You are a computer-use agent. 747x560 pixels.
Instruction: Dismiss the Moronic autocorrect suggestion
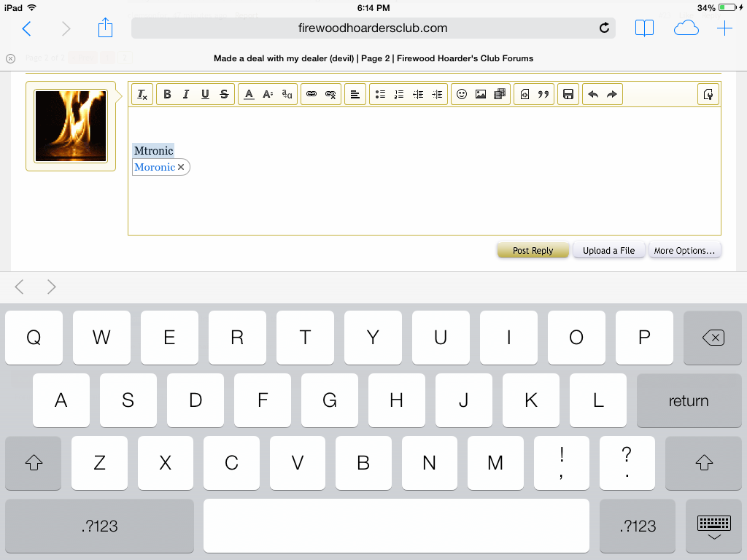tap(182, 167)
